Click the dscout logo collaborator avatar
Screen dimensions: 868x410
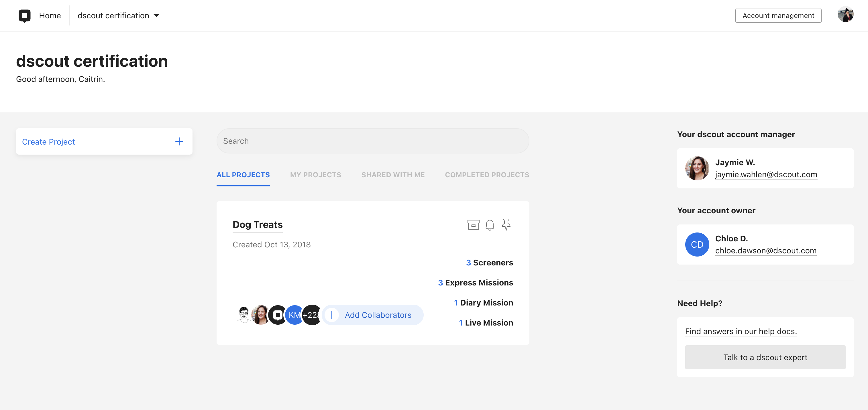coord(277,315)
